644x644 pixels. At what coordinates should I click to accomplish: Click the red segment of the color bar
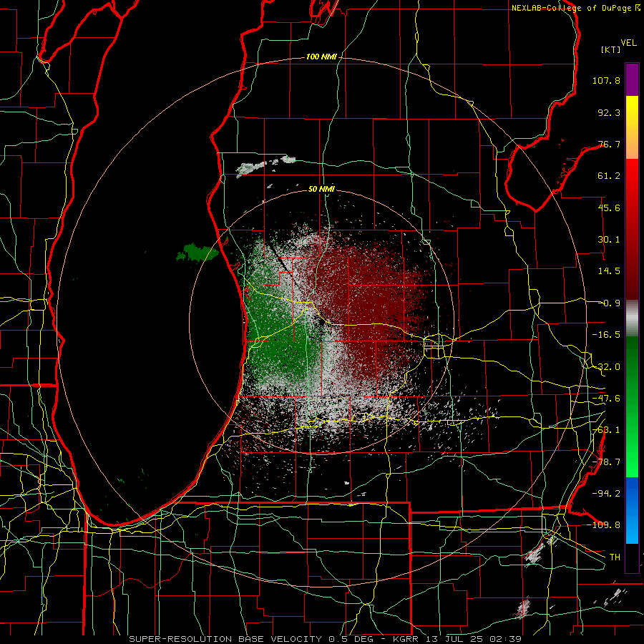click(x=632, y=229)
